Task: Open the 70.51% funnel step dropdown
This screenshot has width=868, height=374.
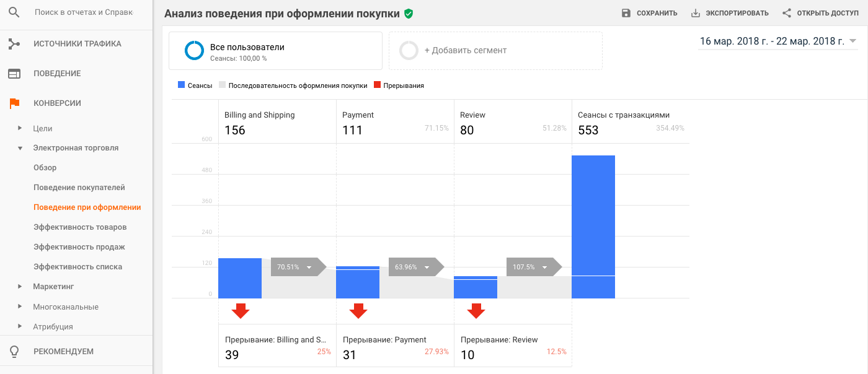Action: click(x=309, y=267)
